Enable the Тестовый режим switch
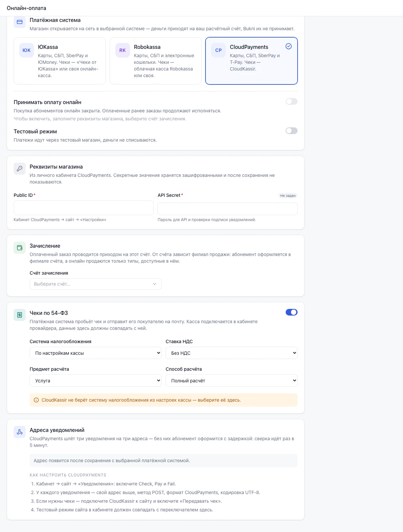 pyautogui.click(x=292, y=131)
